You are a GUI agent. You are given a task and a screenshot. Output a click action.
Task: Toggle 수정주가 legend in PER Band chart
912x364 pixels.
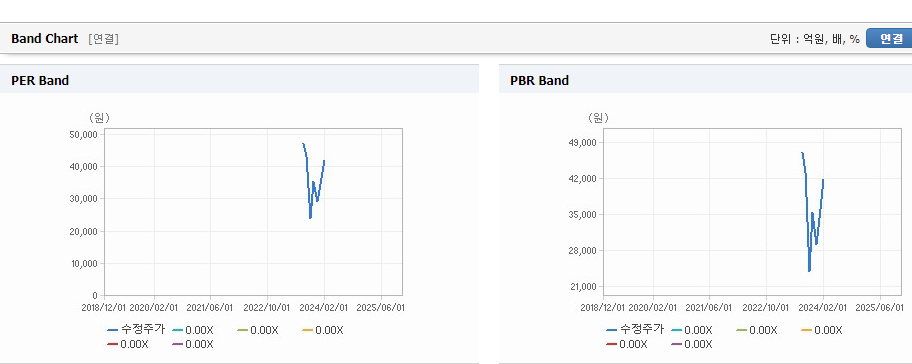(x=136, y=330)
